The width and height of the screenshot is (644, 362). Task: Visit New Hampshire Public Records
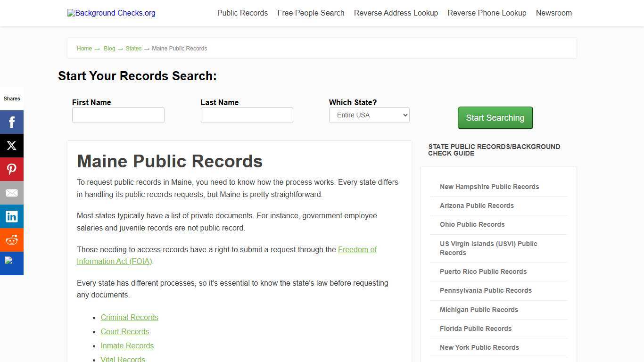(x=489, y=187)
